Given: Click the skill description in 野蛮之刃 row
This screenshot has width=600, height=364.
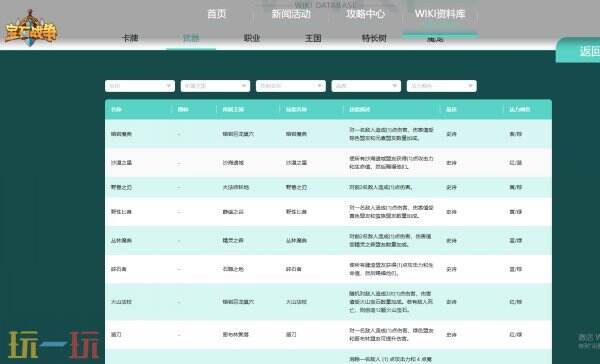Looking at the screenshot, I should 380,188.
